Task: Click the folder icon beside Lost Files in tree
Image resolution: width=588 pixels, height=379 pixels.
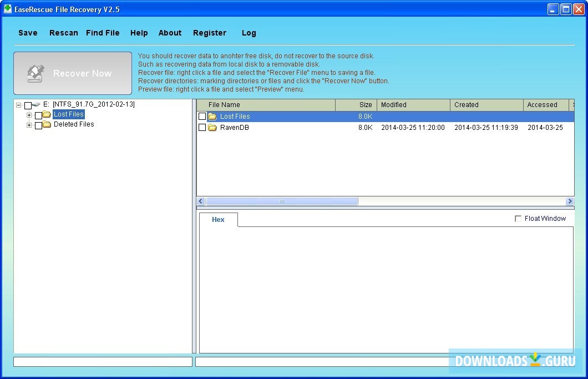Action: tap(47, 114)
